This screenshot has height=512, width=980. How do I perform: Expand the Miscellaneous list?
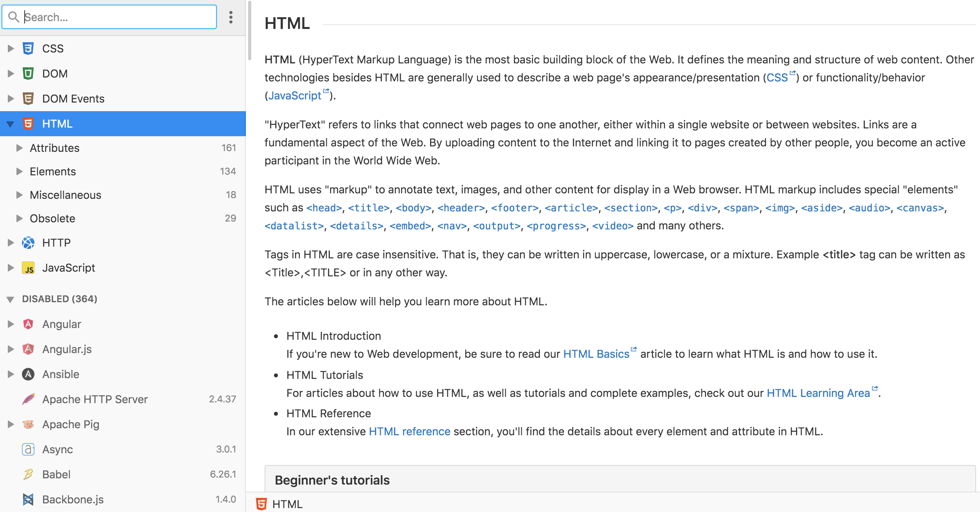(x=19, y=195)
